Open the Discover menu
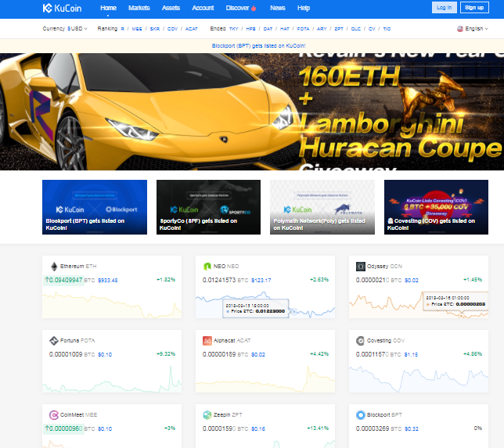The height and width of the screenshot is (448, 504). 241,8
